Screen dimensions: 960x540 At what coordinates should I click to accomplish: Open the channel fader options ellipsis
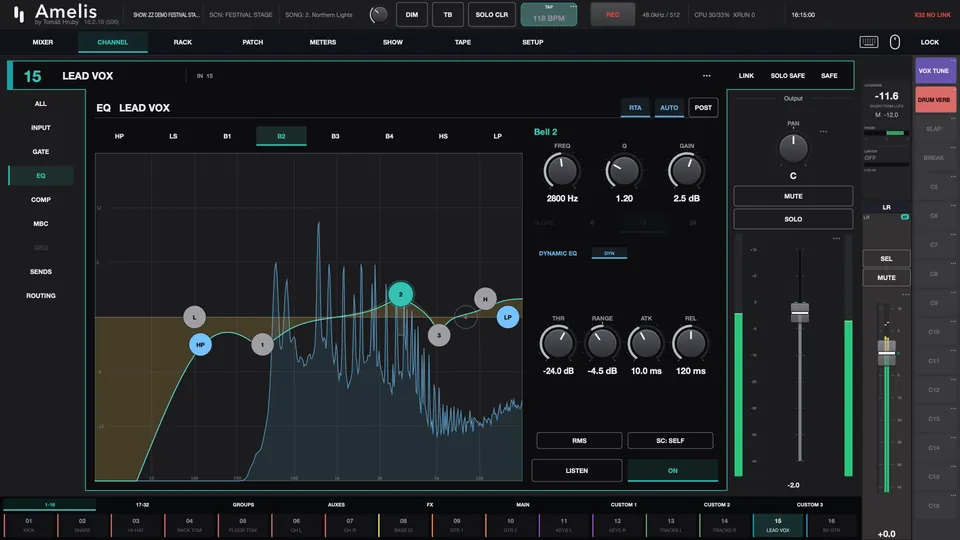836,239
